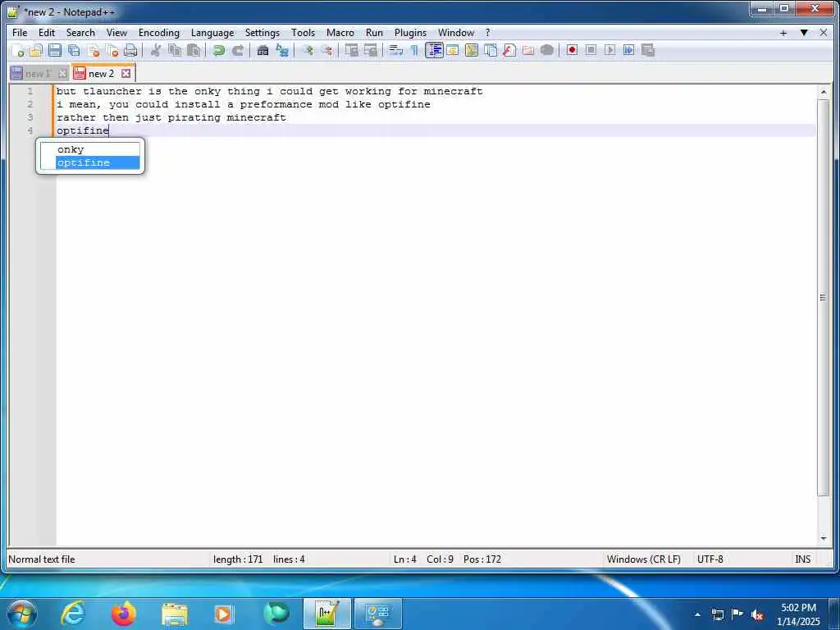The width and height of the screenshot is (840, 630).
Task: Click the Open file toolbar icon
Action: point(36,50)
